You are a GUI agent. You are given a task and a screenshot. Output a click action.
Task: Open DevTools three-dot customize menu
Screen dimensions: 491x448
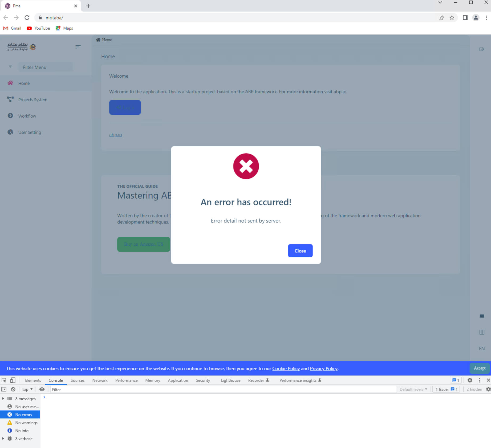(x=479, y=380)
